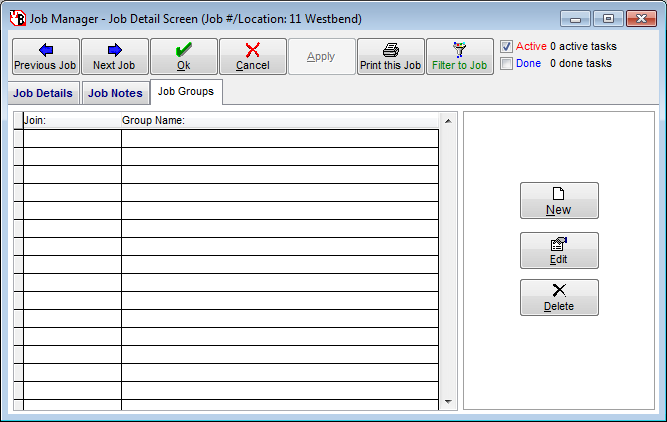Go to Previous Job with blue arrow
667x422 pixels.
point(45,56)
